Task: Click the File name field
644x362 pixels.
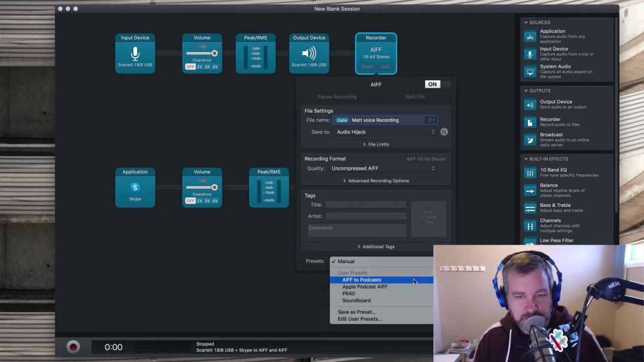Action: pyautogui.click(x=385, y=120)
